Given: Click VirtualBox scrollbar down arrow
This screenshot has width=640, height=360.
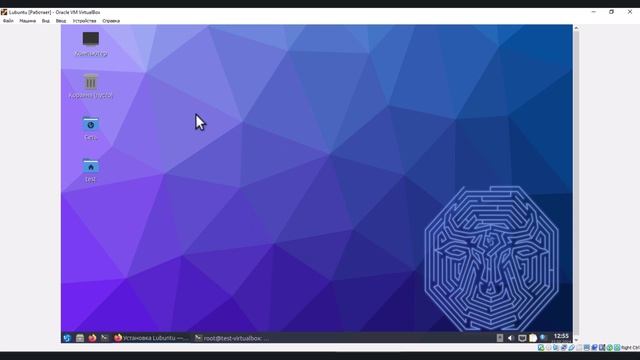Looking at the screenshot, I should point(576,340).
